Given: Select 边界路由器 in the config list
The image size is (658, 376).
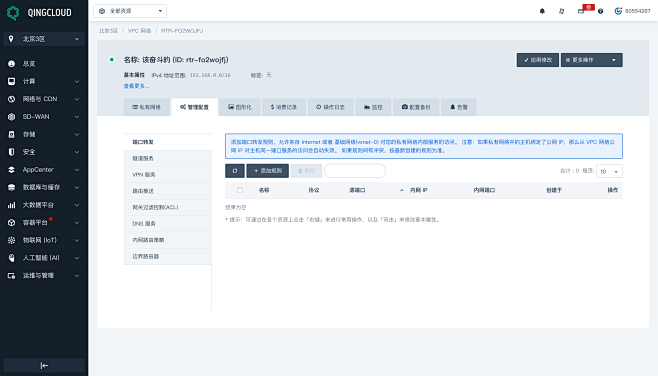Looking at the screenshot, I should (168, 256).
